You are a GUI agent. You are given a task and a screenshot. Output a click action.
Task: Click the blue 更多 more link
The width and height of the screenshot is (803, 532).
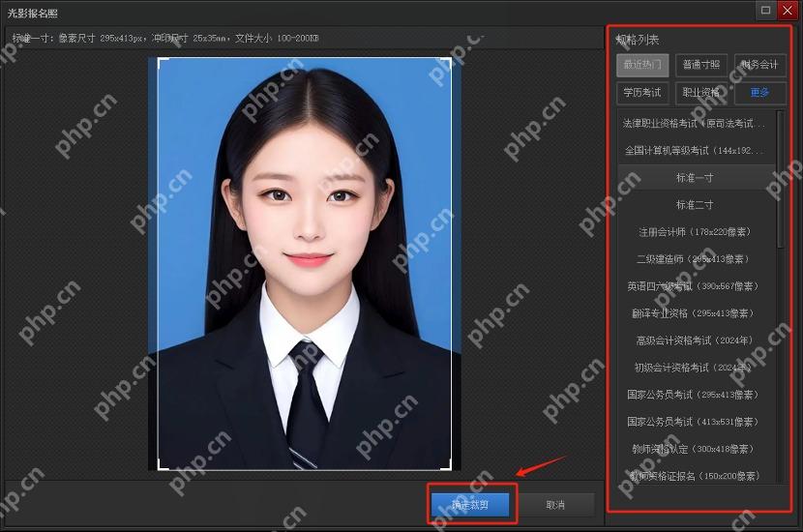[x=760, y=93]
